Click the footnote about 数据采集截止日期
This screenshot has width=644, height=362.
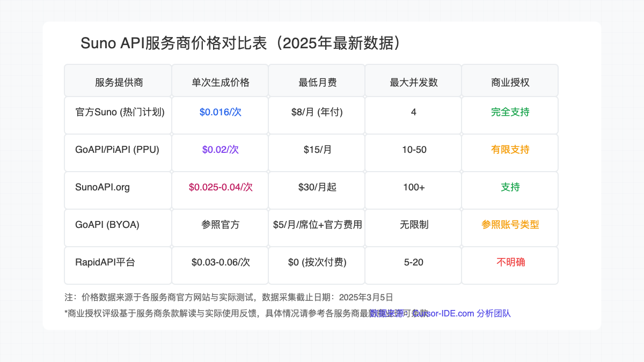pos(229,297)
